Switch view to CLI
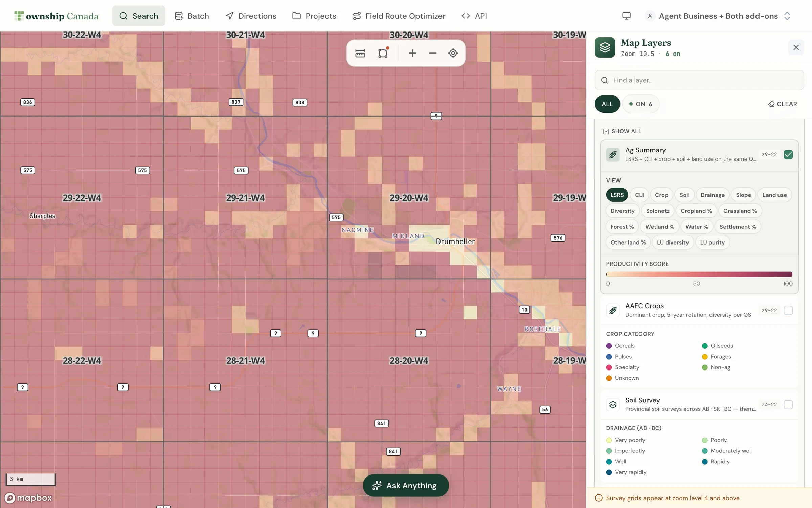Image resolution: width=812 pixels, height=508 pixels. [x=639, y=195]
